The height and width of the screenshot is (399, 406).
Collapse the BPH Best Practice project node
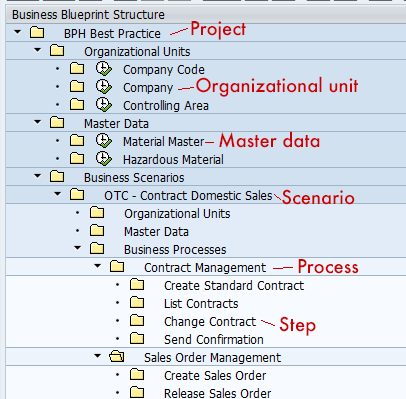[x=17, y=32]
